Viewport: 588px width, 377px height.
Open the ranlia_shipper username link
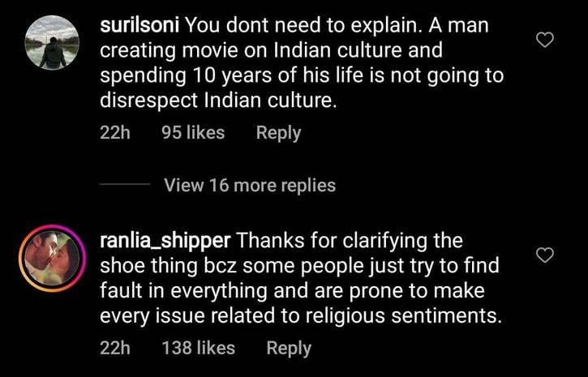[x=165, y=241]
